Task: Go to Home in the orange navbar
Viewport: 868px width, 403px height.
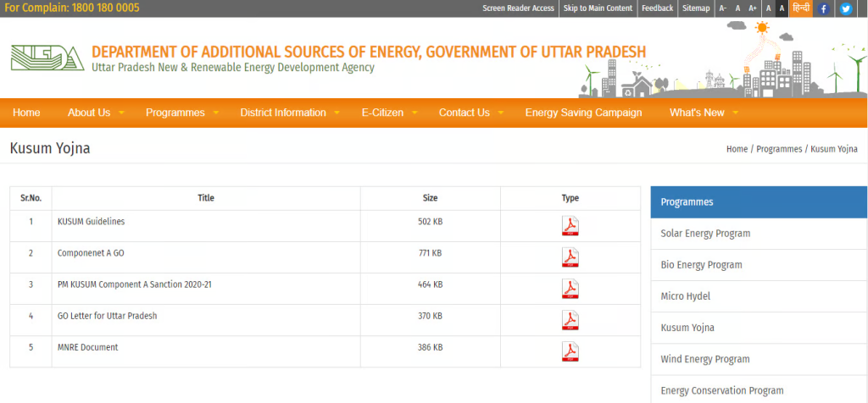Action: (26, 113)
